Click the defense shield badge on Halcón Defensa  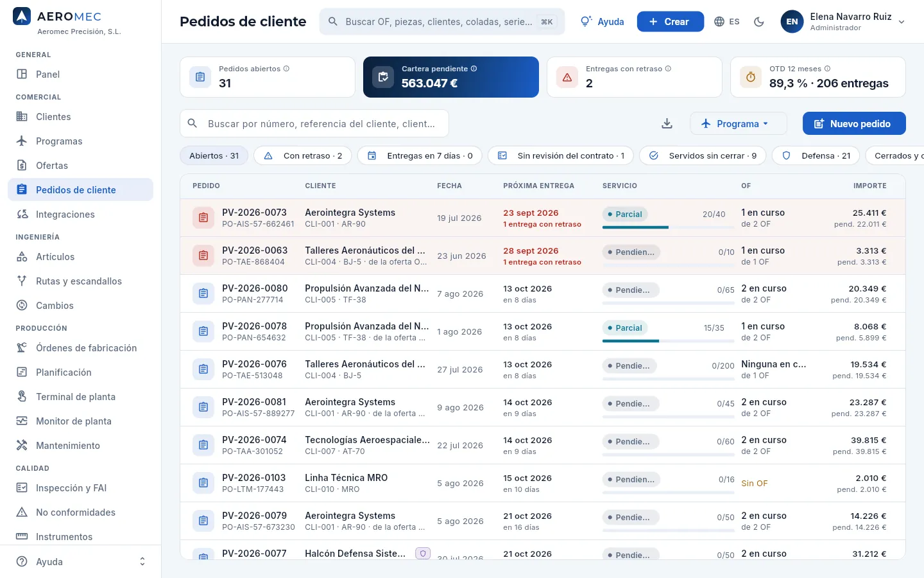[x=422, y=553]
